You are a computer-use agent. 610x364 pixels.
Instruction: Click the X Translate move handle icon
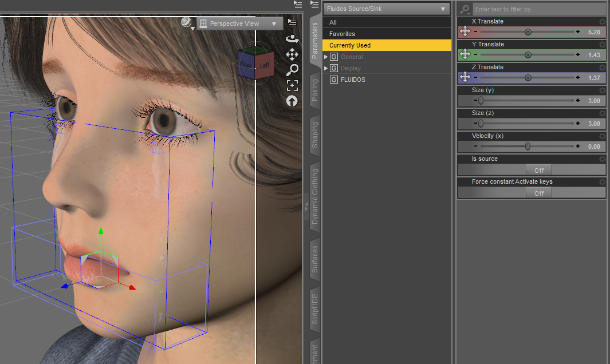pyautogui.click(x=465, y=31)
